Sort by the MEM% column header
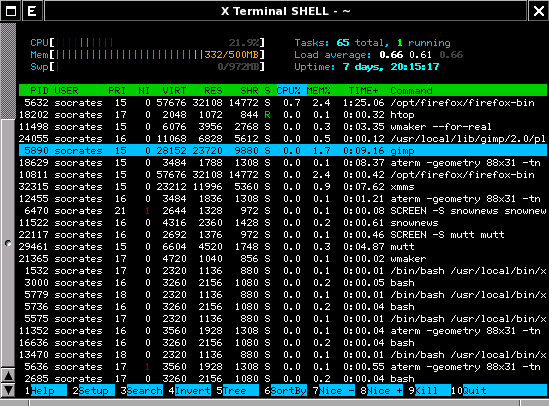Image resolution: width=549 pixels, height=406 pixels. 319,91
